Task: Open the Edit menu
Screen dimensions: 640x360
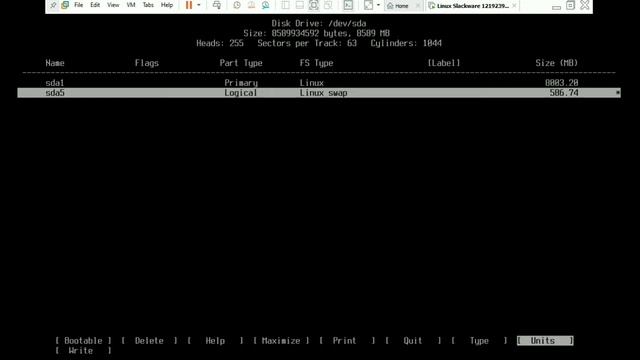Action: pyautogui.click(x=95, y=5)
